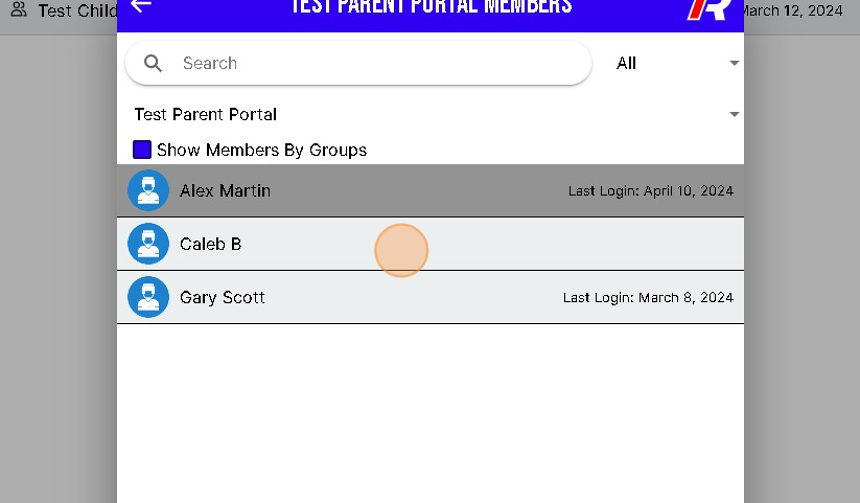Click the arrow at the Test Parent Portal row's right end
The width and height of the screenshot is (860, 503).
[734, 115]
